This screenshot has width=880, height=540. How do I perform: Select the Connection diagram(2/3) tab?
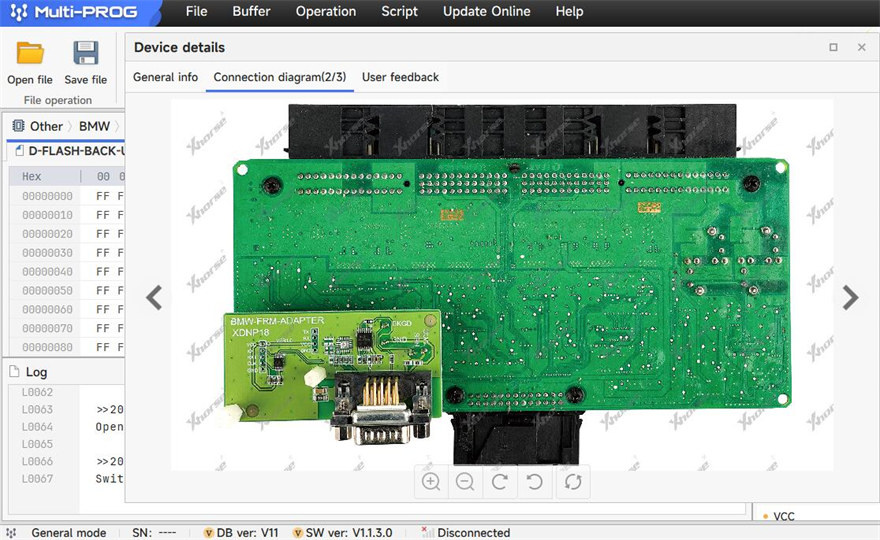click(279, 77)
